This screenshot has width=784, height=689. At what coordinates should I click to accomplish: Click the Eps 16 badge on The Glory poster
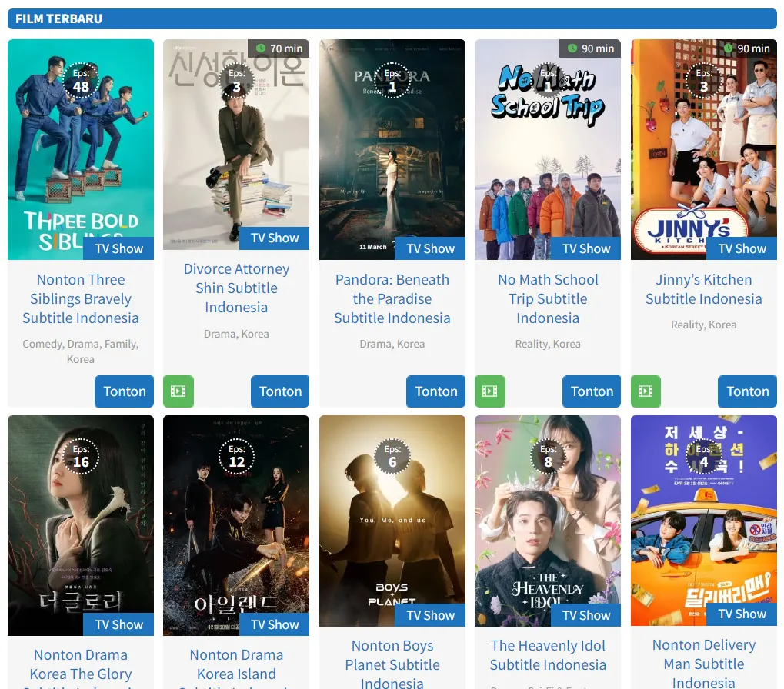81,457
